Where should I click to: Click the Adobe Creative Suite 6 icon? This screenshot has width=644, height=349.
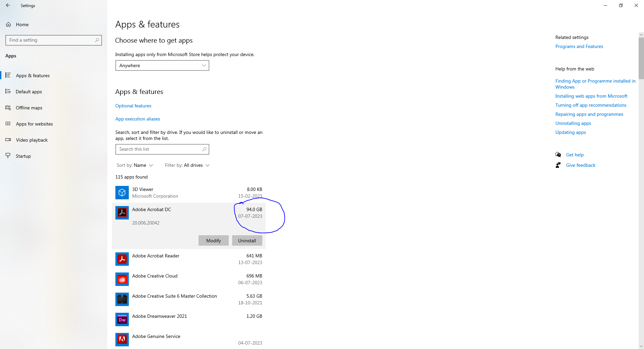point(122,299)
